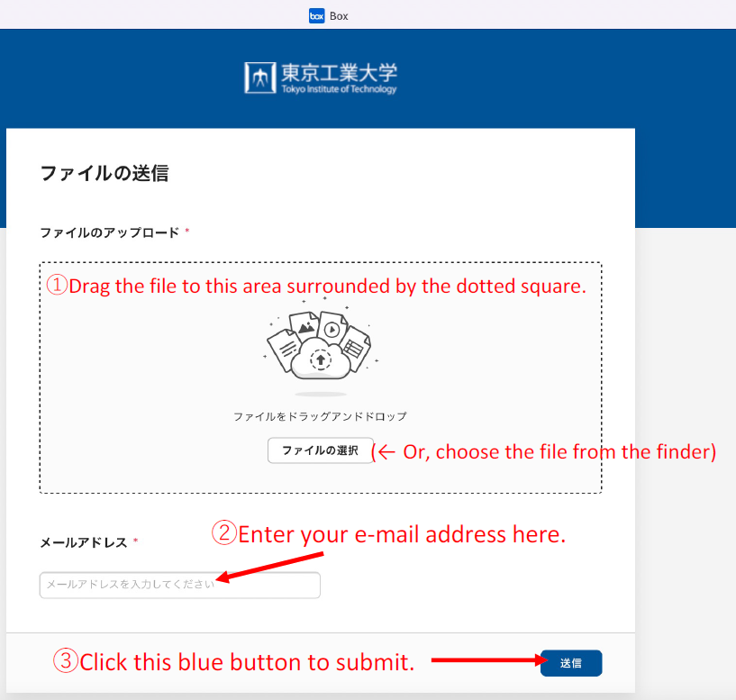Click the Box logo icon in tab
Viewport: 736px width, 700px height.
click(x=316, y=16)
